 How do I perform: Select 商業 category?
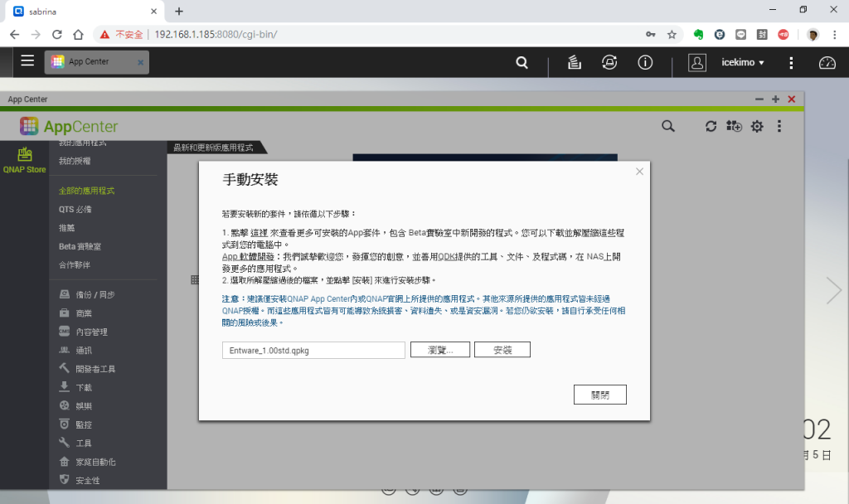click(x=75, y=313)
